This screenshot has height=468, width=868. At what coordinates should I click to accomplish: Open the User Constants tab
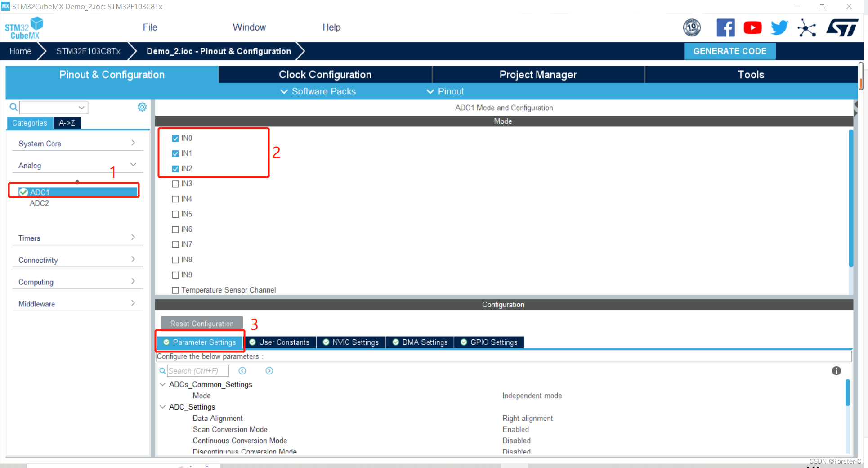pyautogui.click(x=280, y=342)
